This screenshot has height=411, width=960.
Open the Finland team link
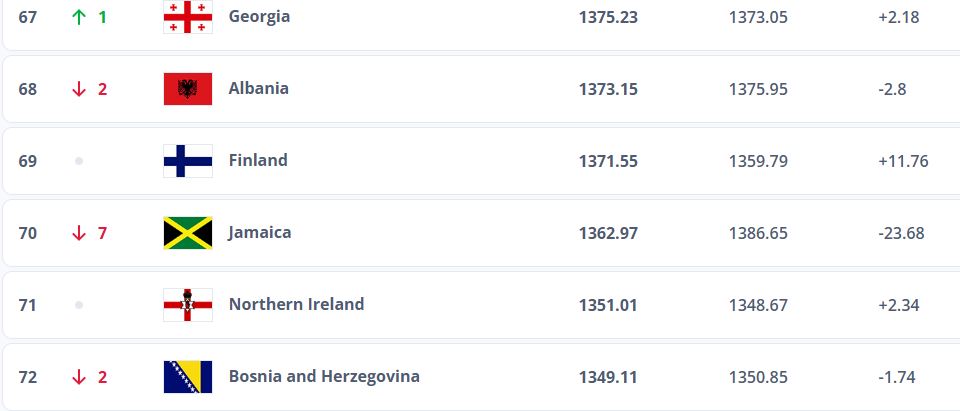(x=258, y=160)
